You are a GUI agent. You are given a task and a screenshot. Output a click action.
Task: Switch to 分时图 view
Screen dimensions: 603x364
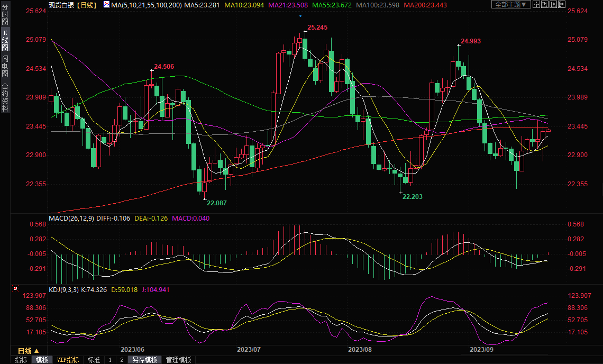(5, 15)
